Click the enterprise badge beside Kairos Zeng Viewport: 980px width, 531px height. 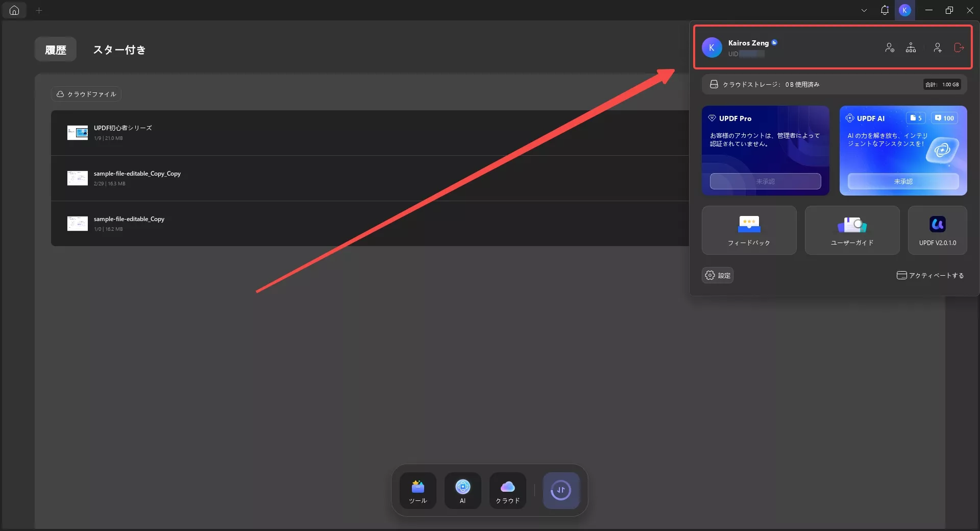[774, 42]
